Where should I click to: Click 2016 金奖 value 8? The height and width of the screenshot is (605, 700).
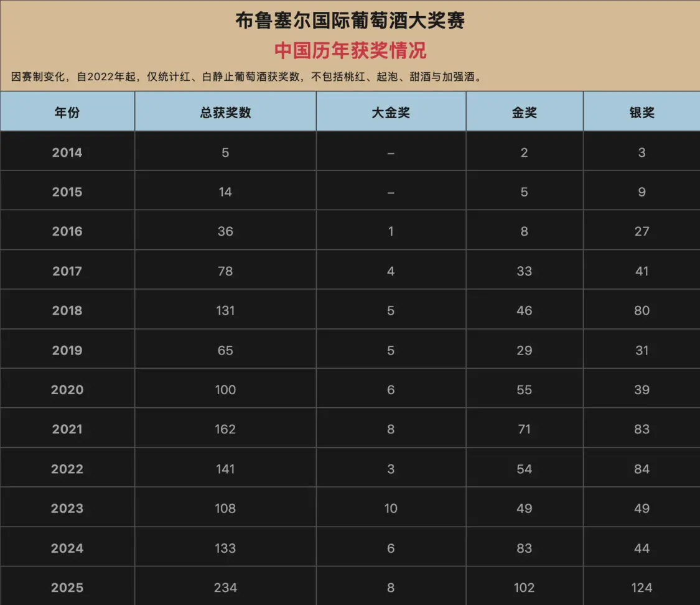coord(524,231)
